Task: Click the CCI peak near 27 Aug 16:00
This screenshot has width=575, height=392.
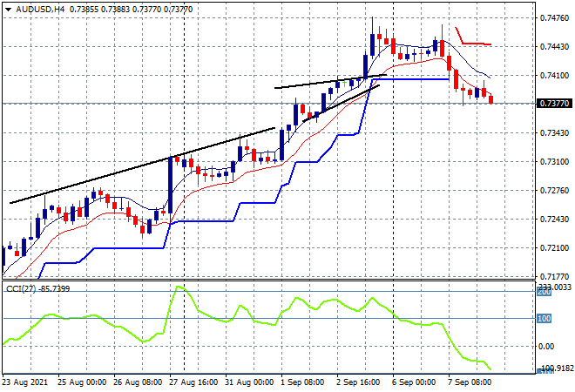Action: [179, 287]
